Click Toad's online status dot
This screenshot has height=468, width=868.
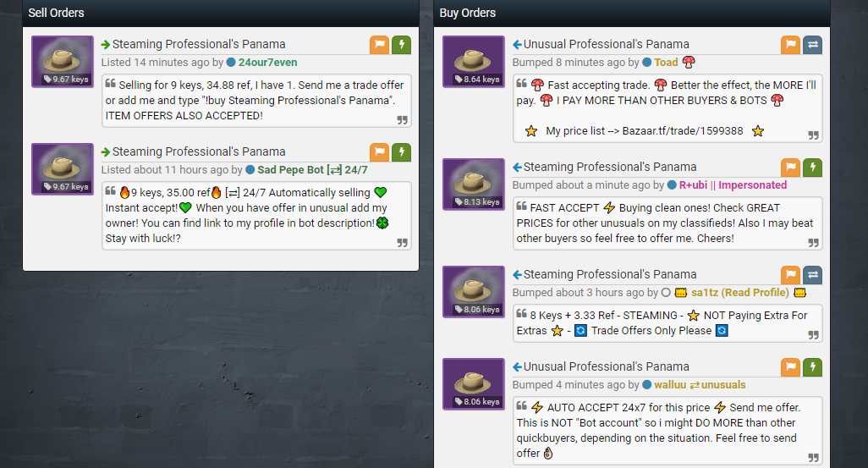pyautogui.click(x=646, y=63)
